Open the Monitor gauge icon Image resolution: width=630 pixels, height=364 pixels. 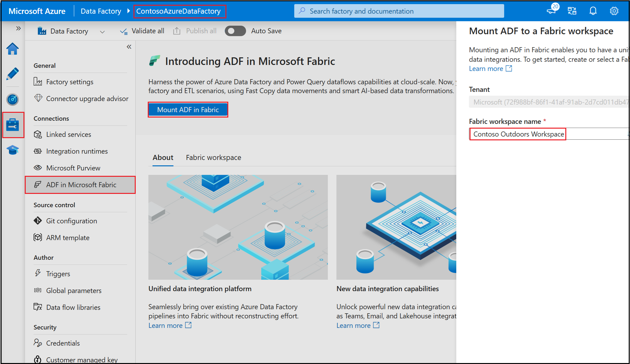13,99
